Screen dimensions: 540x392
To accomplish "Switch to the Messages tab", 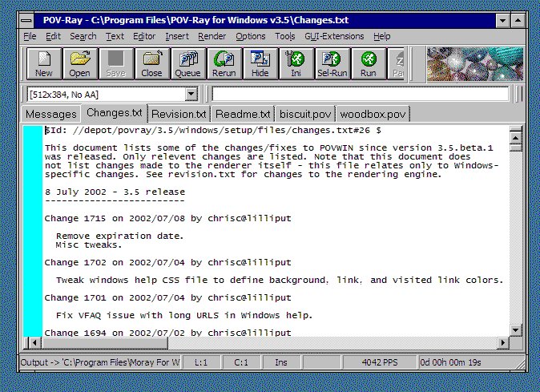I will tap(51, 114).
